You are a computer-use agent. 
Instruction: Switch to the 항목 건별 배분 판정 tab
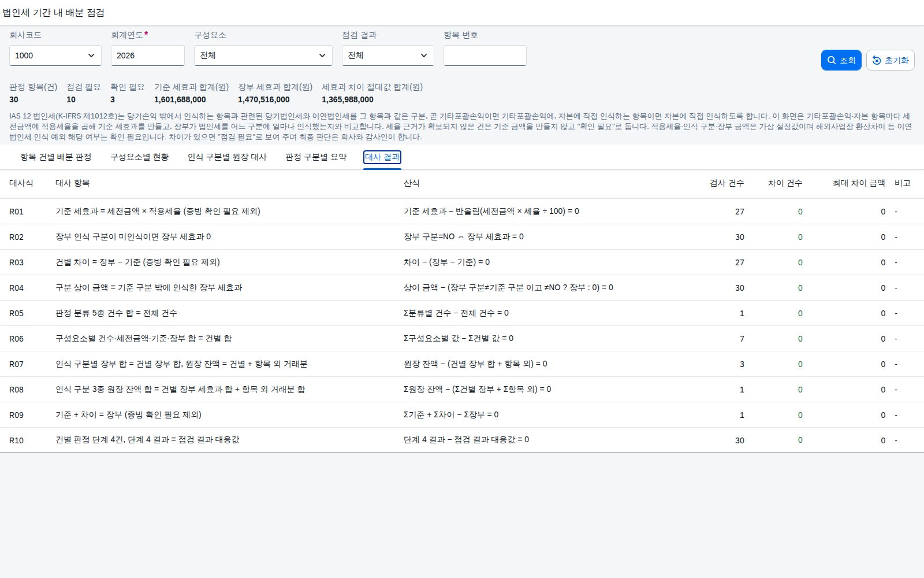56,157
